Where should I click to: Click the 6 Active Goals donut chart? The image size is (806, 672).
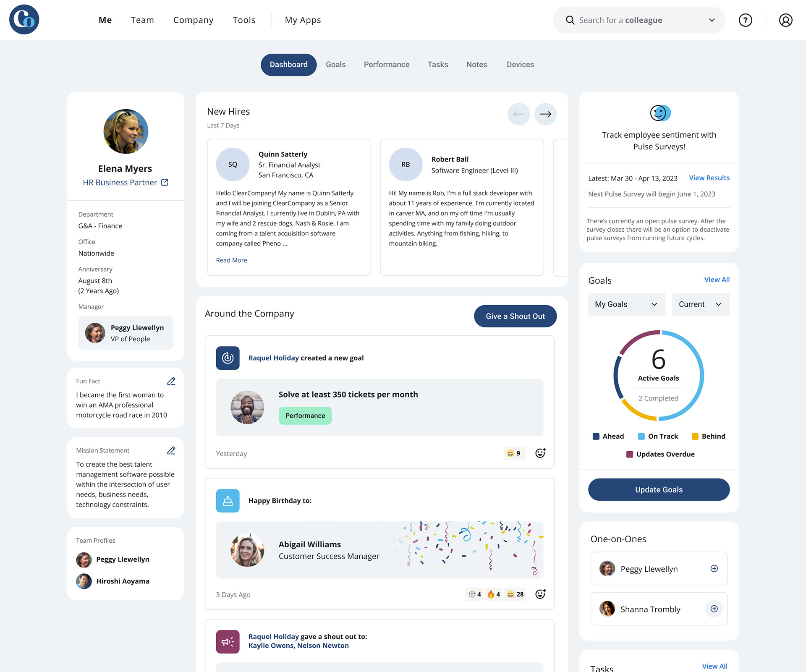coord(658,376)
